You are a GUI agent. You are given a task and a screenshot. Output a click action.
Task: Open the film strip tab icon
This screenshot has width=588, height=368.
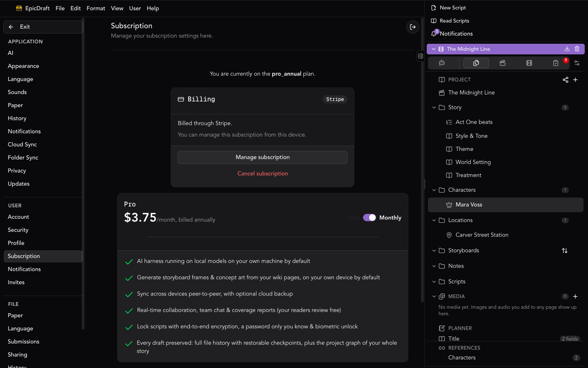[529, 63]
